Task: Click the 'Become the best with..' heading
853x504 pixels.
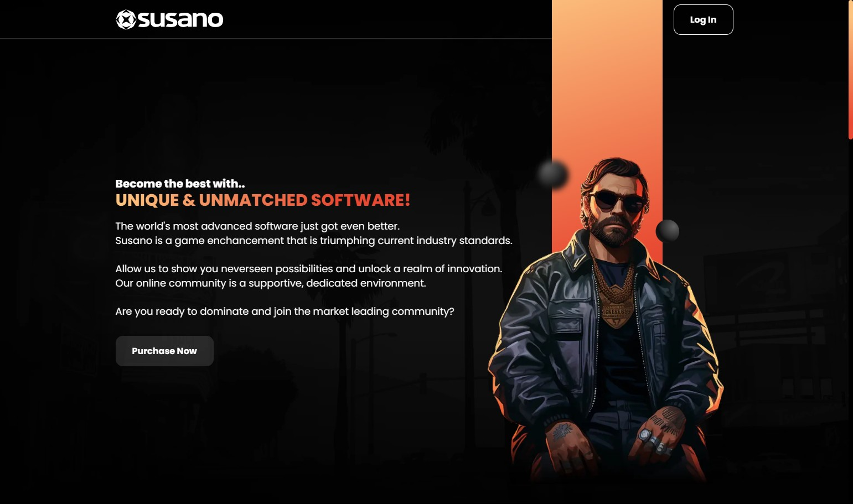Action: point(180,184)
